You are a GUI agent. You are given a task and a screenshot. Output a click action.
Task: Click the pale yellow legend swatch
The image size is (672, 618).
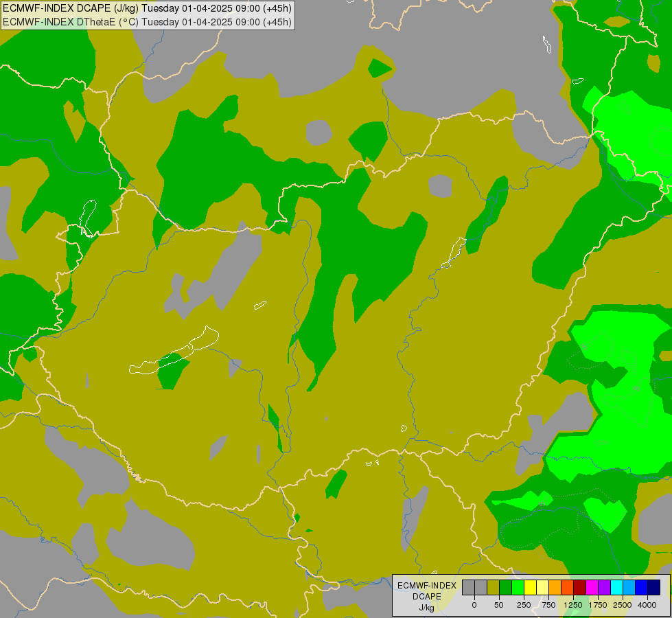pyautogui.click(x=542, y=587)
